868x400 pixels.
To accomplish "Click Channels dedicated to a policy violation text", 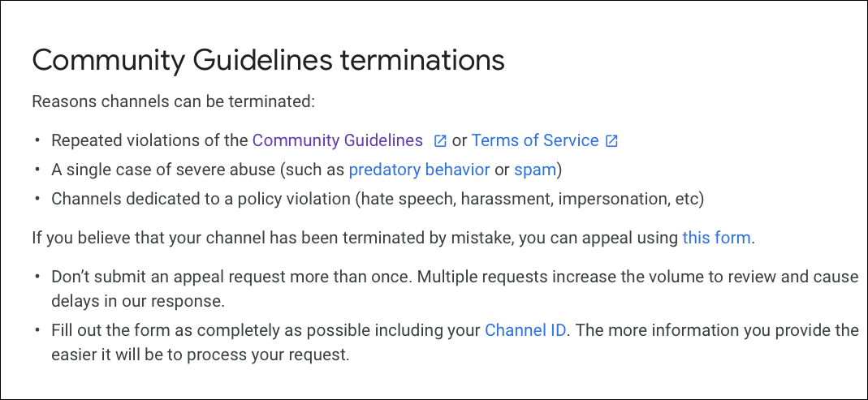I will coord(201,199).
